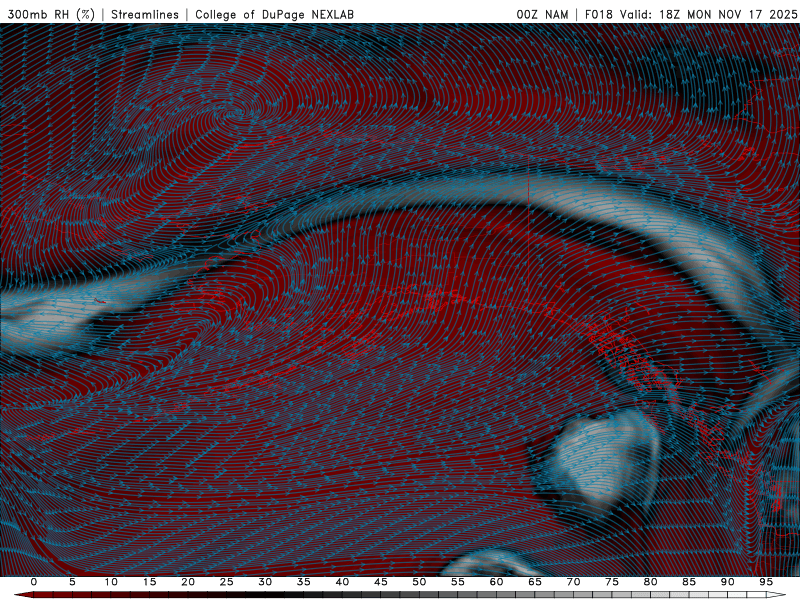
Task: Click the "40" value on color scale
Action: (x=342, y=582)
